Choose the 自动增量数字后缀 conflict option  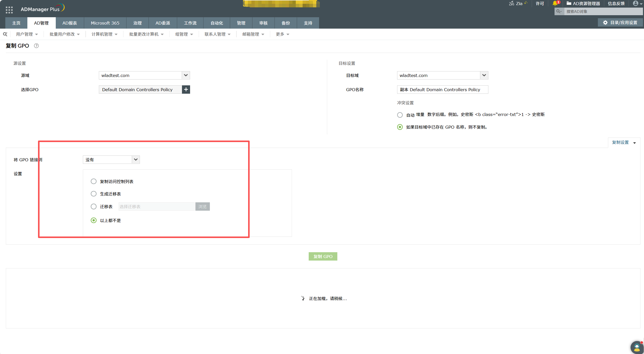click(400, 115)
